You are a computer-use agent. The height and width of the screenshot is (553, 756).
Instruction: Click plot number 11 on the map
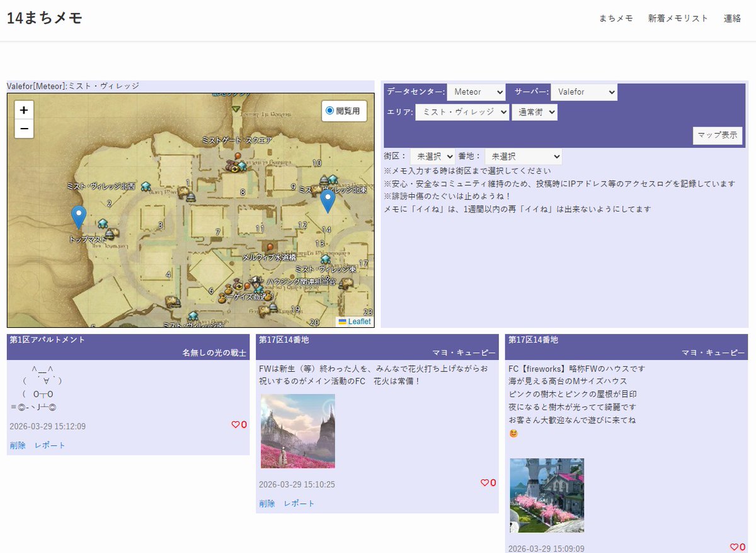pos(260,229)
